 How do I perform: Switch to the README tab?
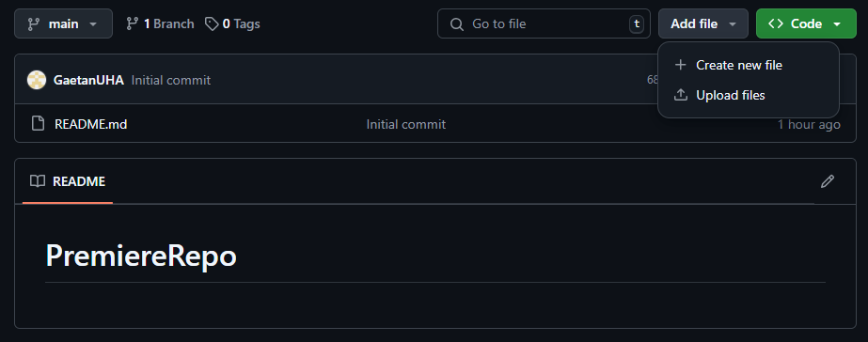click(x=68, y=181)
